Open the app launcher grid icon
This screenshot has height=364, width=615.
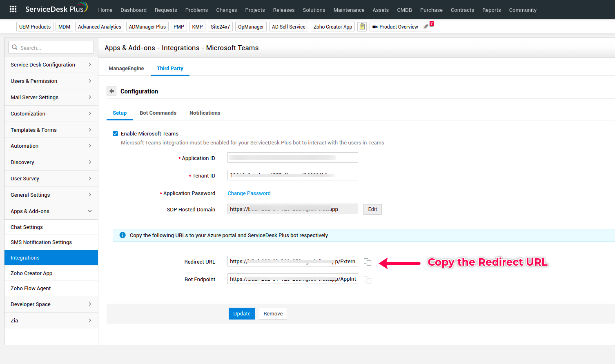[13, 9]
